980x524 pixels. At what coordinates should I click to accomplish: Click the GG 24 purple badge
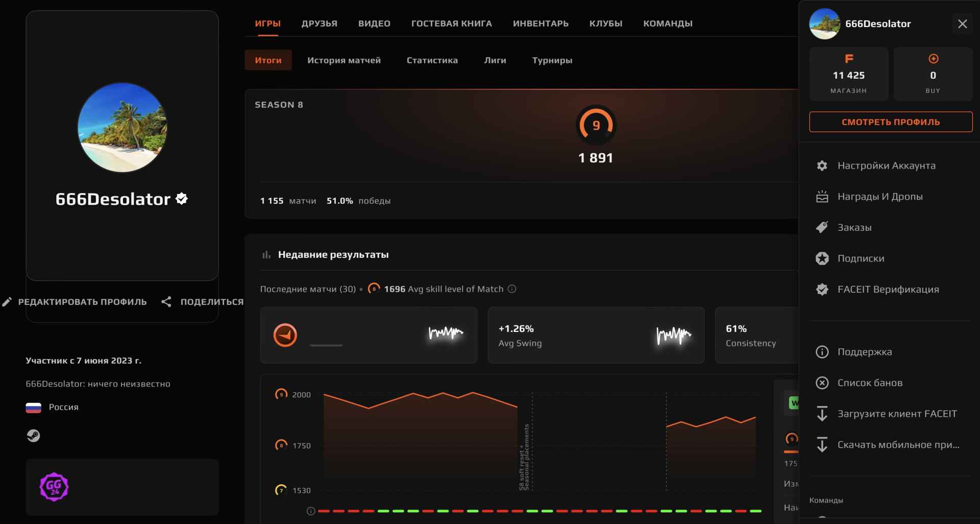(x=54, y=487)
